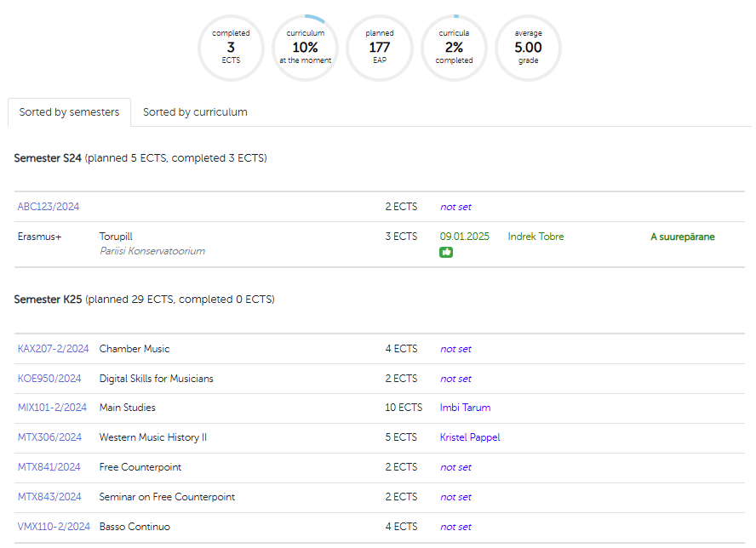Open MTX841/2024 Free Counterpoint link

tap(49, 467)
